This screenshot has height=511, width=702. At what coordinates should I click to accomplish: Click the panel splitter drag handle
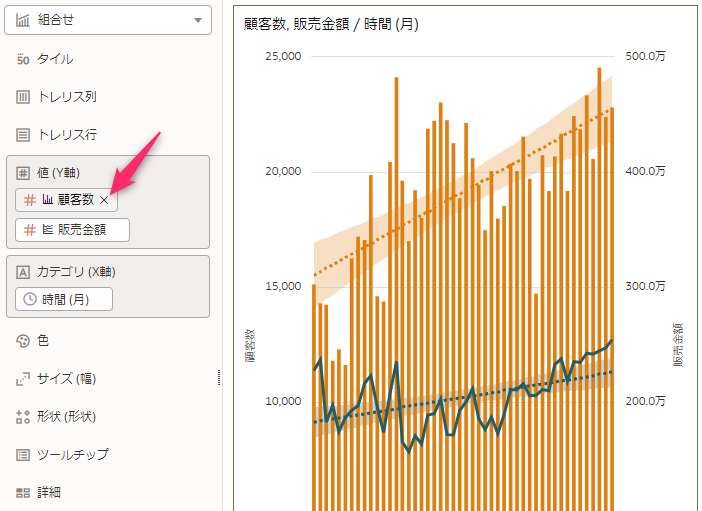[x=218, y=378]
